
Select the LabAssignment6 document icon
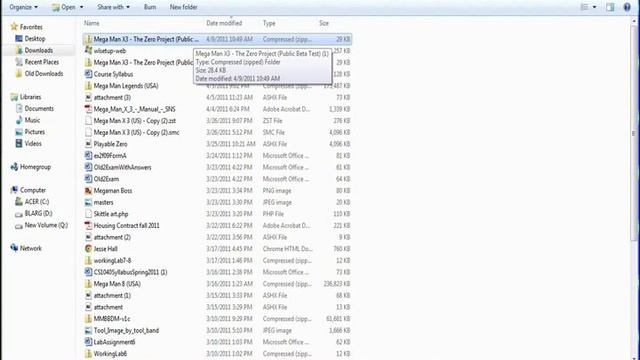tap(88, 342)
